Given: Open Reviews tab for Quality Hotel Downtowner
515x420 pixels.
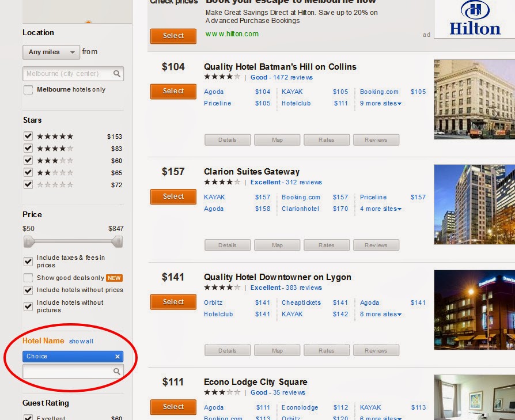Looking at the screenshot, I should (376, 350).
